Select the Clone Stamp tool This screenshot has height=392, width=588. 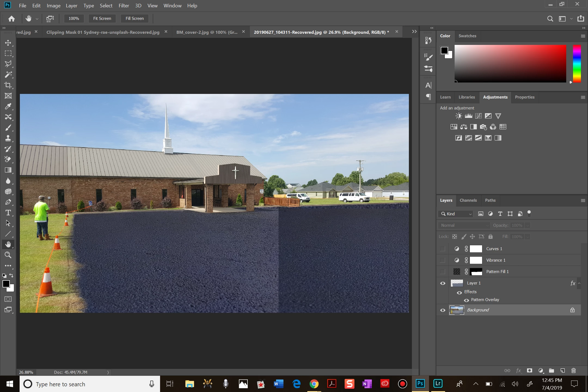pos(8,138)
